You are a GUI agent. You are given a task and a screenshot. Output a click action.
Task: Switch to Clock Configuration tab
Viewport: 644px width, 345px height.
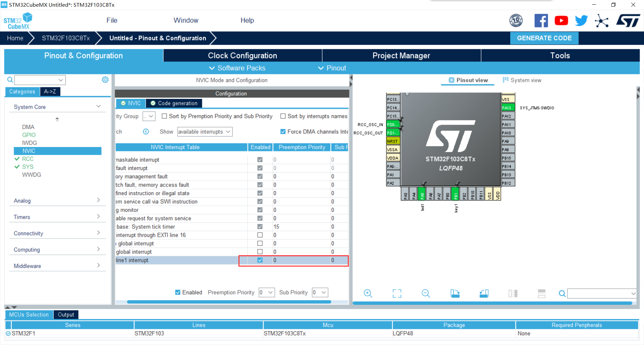point(243,56)
